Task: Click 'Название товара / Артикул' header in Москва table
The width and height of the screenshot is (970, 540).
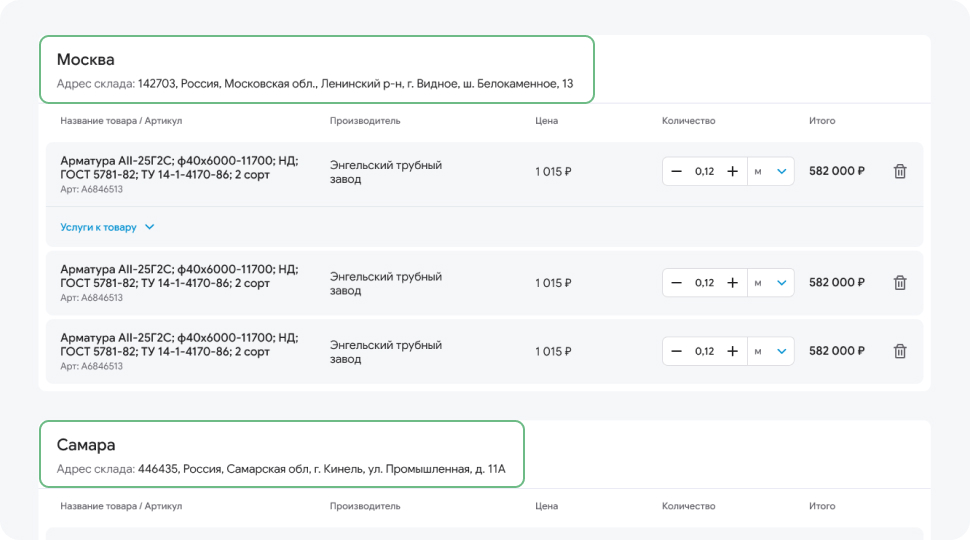Action: (x=121, y=121)
